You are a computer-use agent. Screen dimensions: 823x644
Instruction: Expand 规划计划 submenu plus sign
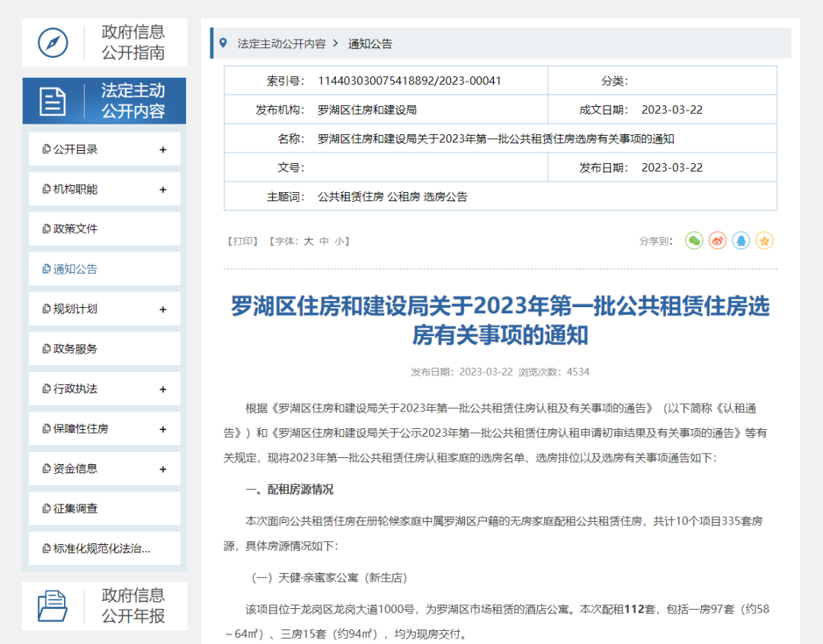pyautogui.click(x=163, y=309)
